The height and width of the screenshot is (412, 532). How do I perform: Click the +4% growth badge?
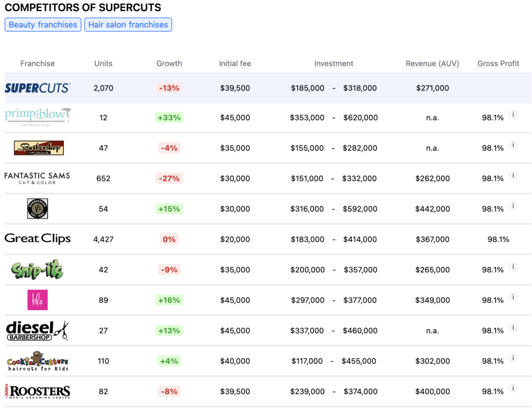[169, 361]
